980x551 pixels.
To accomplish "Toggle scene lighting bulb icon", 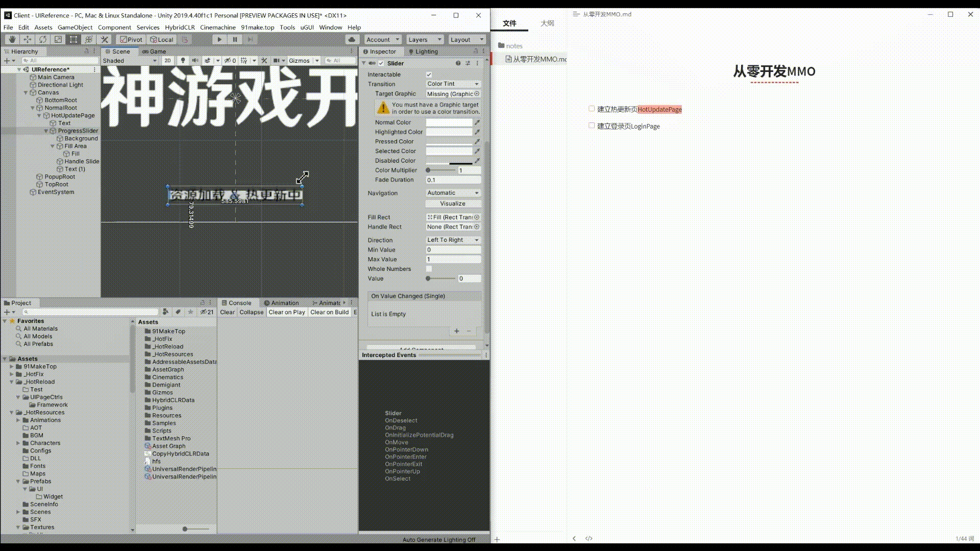I will coord(183,60).
